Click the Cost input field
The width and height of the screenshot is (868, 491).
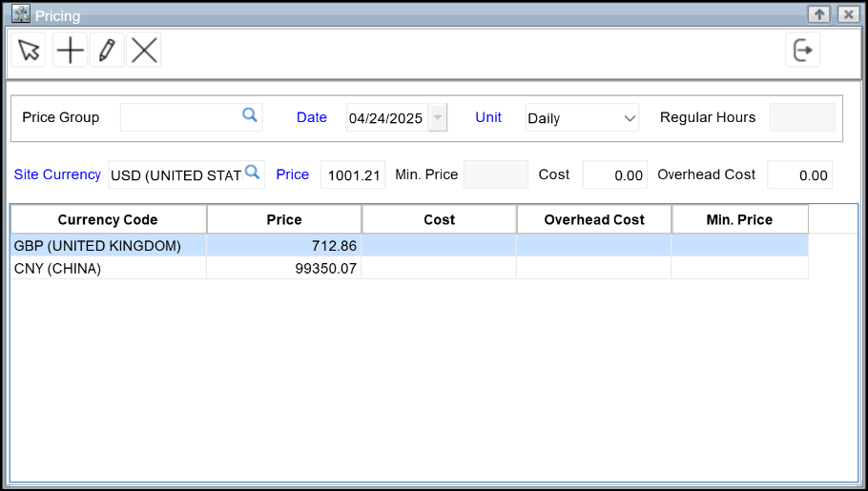614,174
